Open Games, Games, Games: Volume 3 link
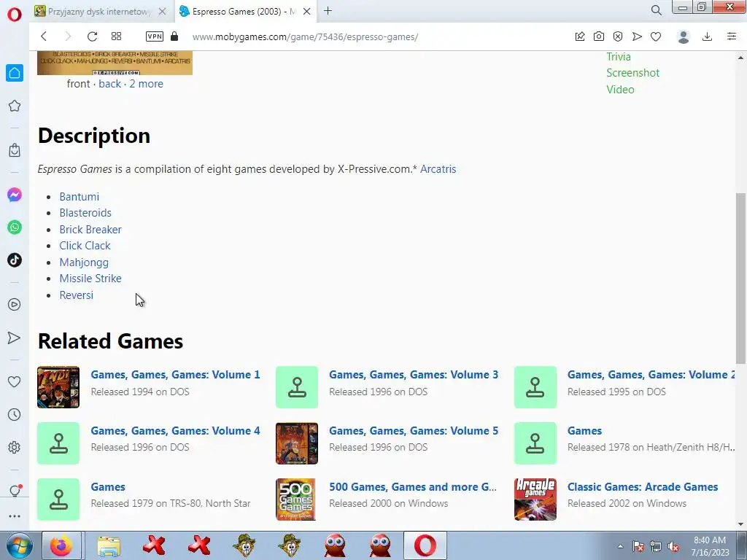Image resolution: width=747 pixels, height=560 pixels. click(x=414, y=375)
